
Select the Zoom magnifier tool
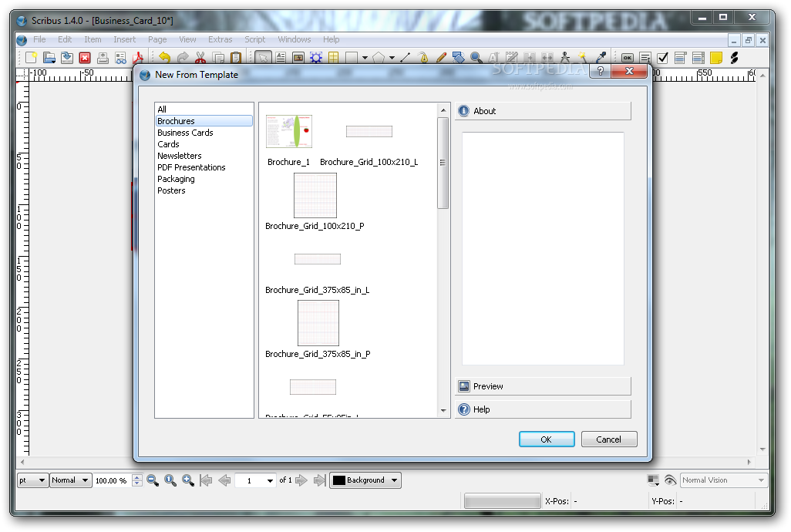point(476,58)
